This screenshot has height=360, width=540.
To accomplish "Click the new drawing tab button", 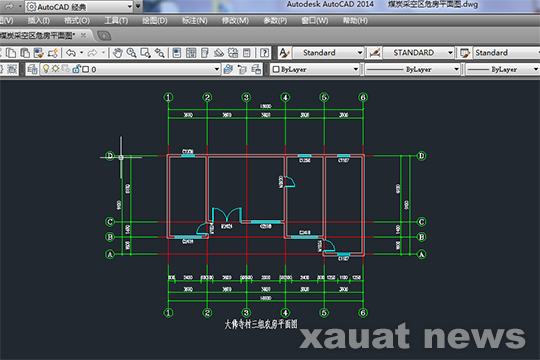I will (x=104, y=35).
